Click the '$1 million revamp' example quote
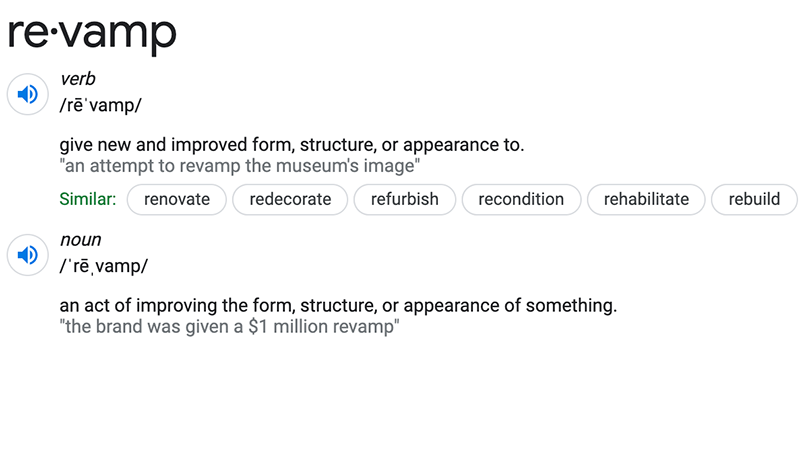800x450 pixels. (x=230, y=327)
